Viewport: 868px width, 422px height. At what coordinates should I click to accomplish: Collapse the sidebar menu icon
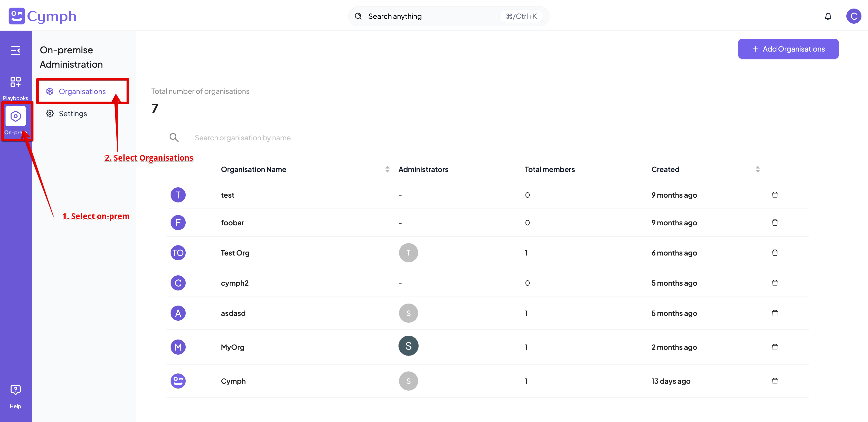coord(16,51)
